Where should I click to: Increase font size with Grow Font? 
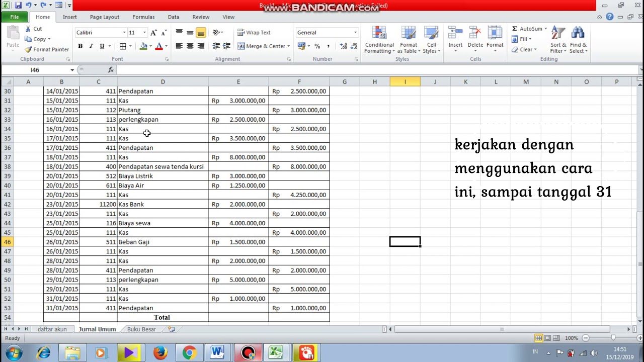tap(153, 33)
